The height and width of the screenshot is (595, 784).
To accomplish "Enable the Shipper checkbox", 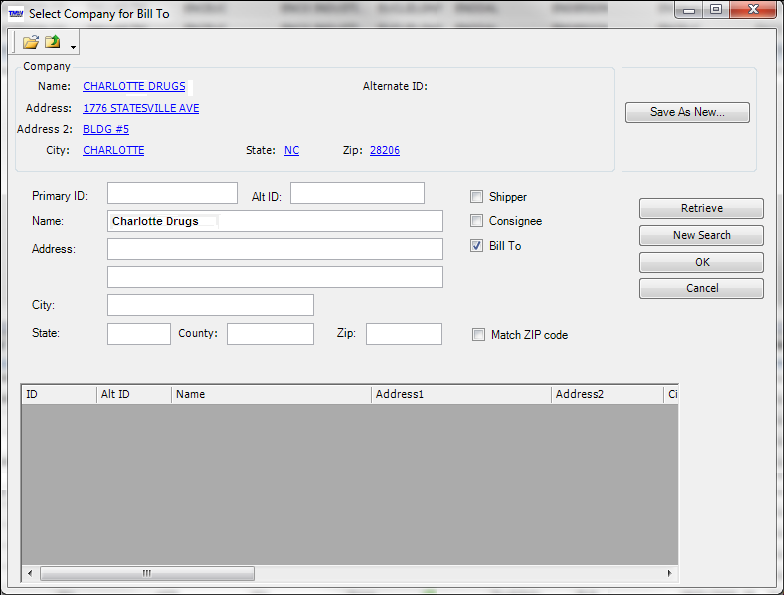I will [476, 196].
